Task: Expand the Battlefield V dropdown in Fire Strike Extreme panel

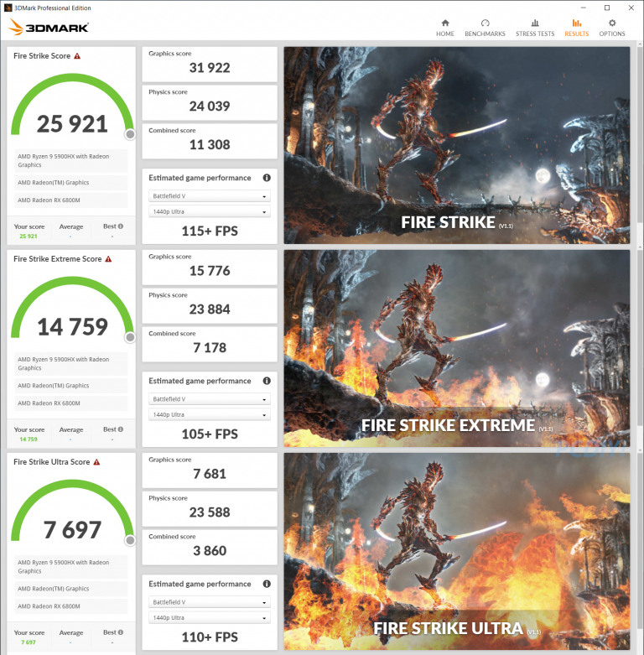Action: point(210,399)
